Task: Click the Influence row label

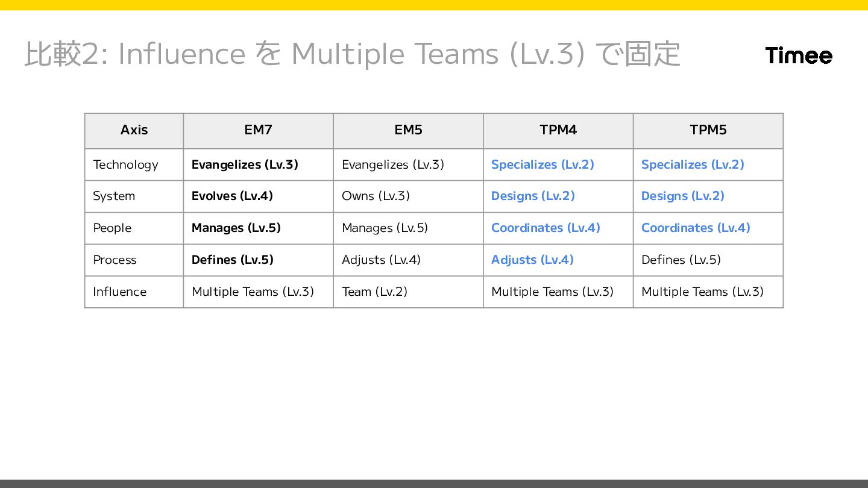Action: pos(119,292)
